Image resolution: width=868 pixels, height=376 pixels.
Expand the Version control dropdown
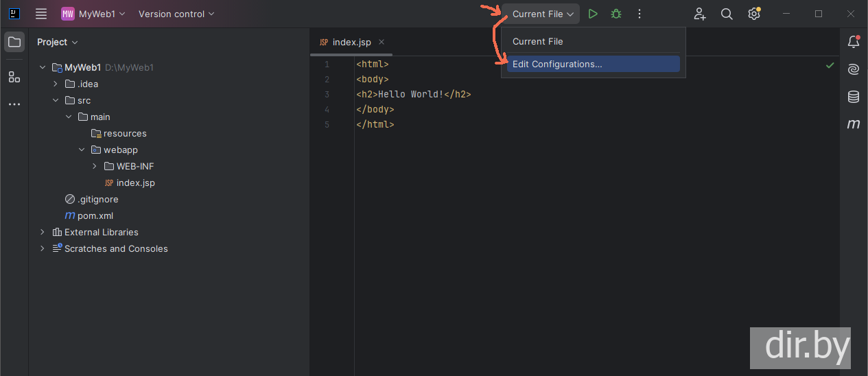pos(176,14)
